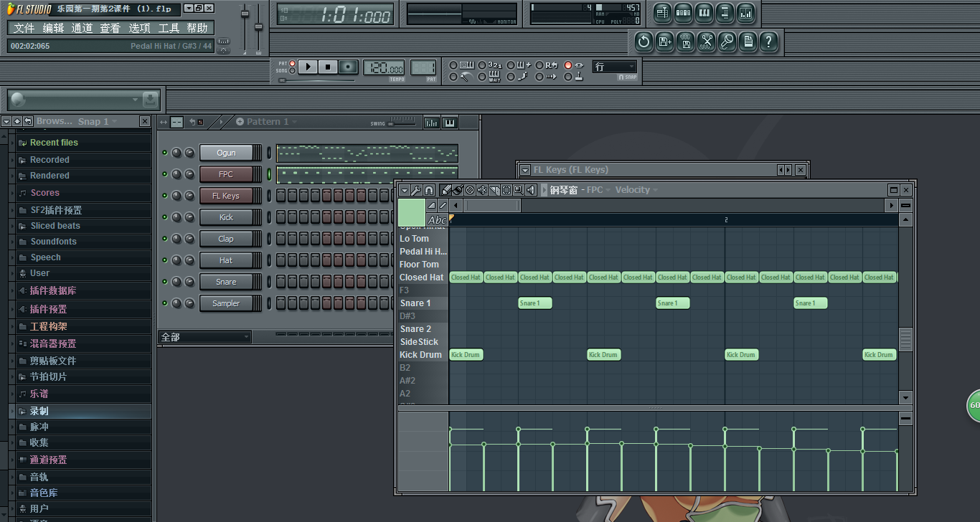This screenshot has width=980, height=522.
Task: Open the 编辑 menu
Action: pyautogui.click(x=53, y=28)
